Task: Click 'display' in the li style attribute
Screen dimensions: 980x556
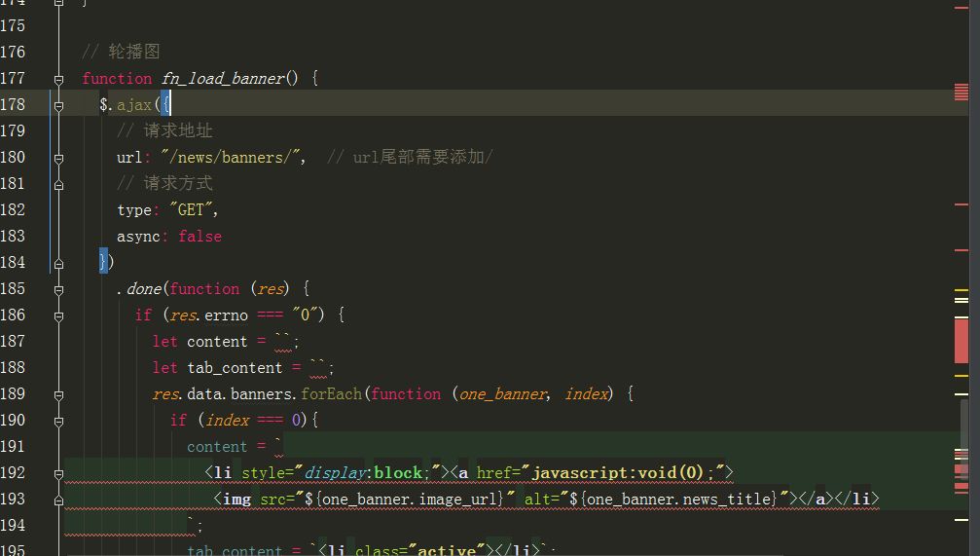Action: click(335, 473)
